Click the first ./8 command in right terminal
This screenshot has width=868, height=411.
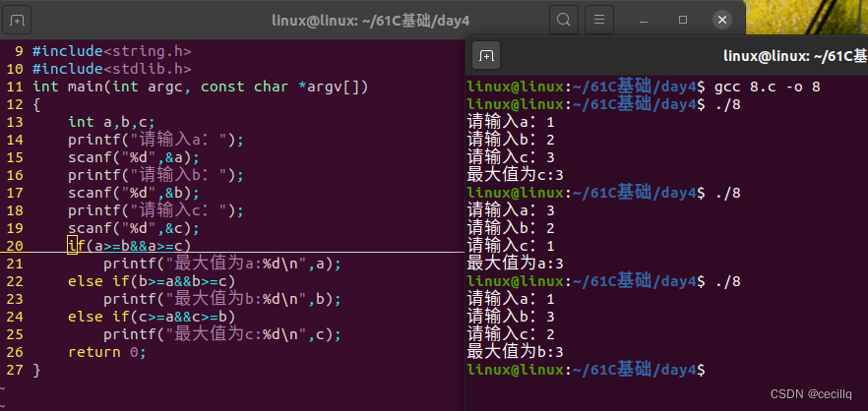pyautogui.click(x=727, y=104)
